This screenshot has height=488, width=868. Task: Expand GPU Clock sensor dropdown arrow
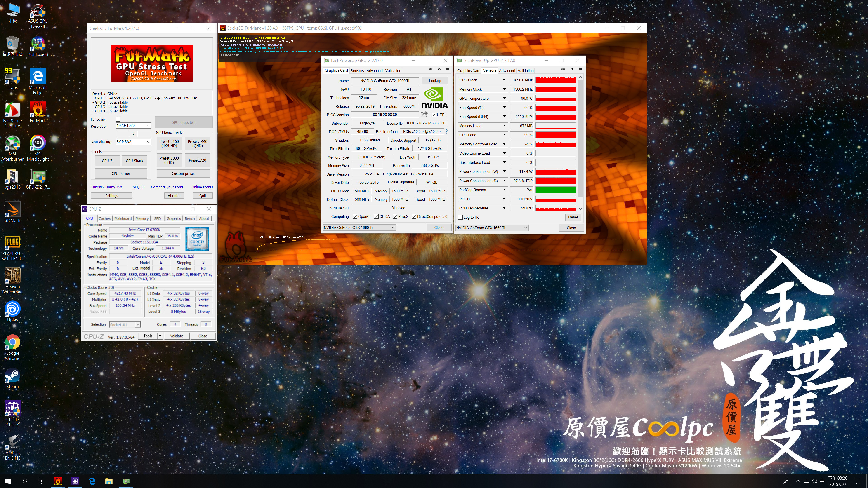coord(504,80)
